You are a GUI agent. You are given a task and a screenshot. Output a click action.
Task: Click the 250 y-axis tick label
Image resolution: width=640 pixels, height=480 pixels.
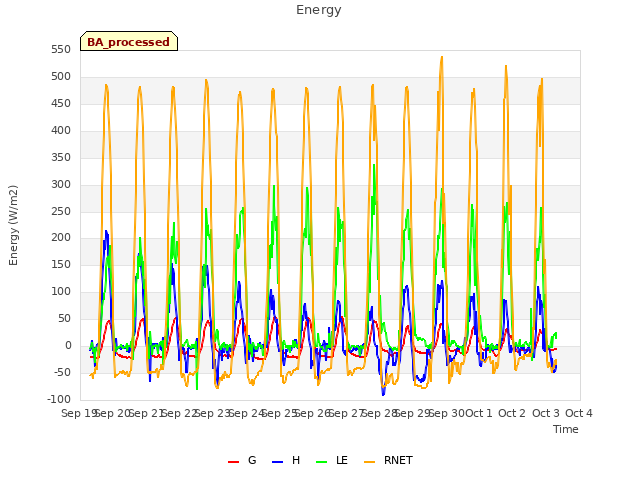[61, 211]
